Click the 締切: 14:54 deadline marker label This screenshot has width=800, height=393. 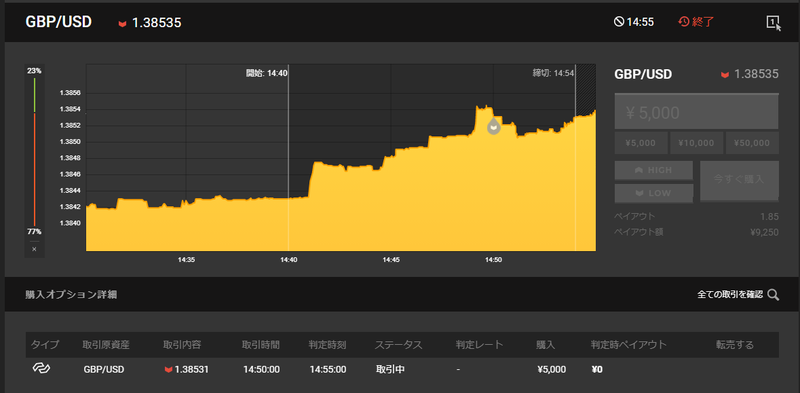coord(554,73)
